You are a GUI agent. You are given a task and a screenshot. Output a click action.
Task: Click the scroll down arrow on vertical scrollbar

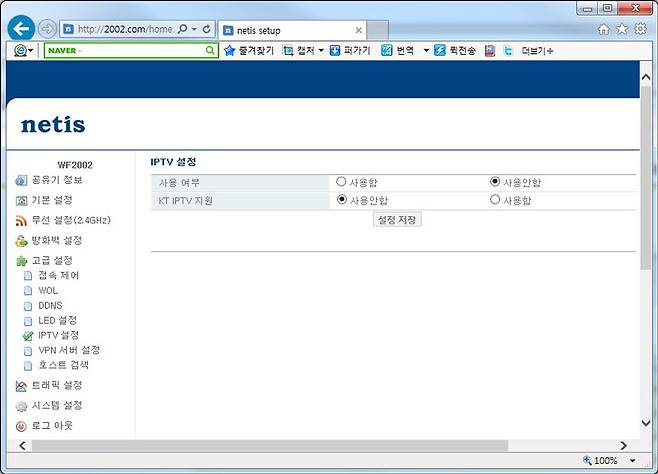(x=646, y=423)
